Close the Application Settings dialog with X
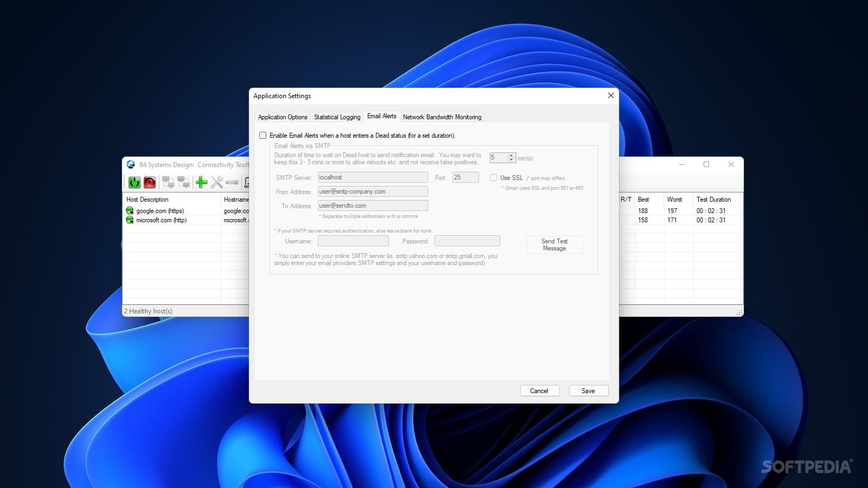Image resolution: width=868 pixels, height=488 pixels. click(x=611, y=95)
